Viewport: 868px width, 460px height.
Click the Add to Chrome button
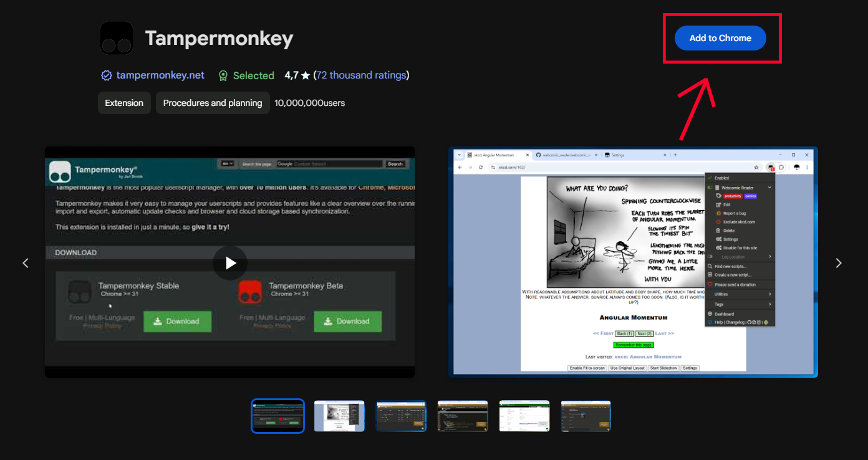(720, 38)
